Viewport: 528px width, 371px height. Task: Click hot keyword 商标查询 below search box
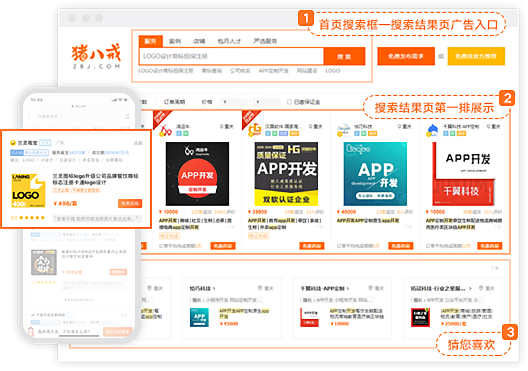pos(211,71)
